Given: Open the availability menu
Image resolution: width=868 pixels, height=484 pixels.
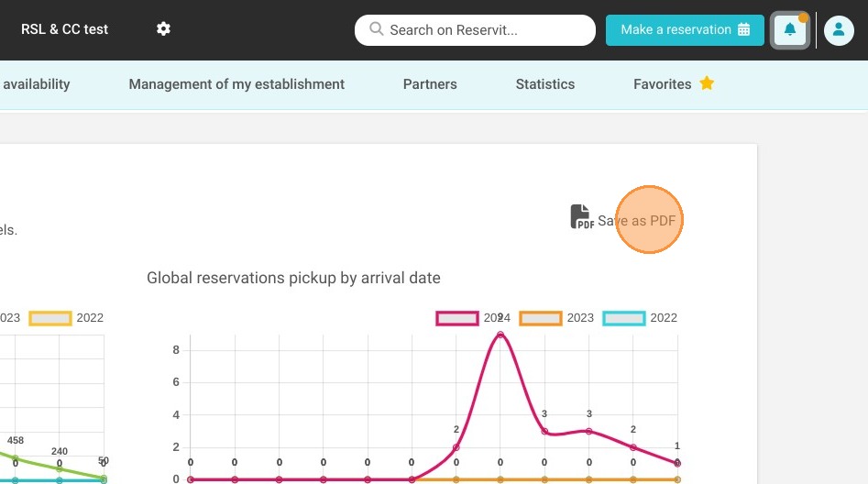Looking at the screenshot, I should click(x=37, y=84).
